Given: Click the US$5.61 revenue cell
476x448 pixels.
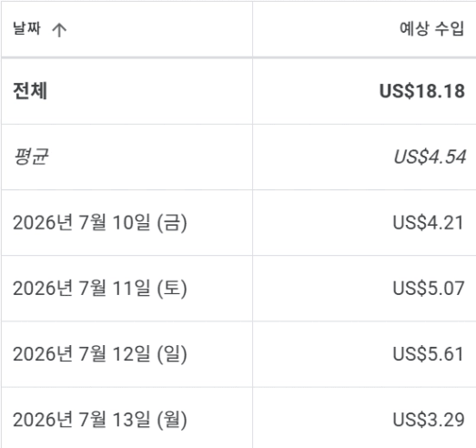Looking at the screenshot, I should coord(429,354).
